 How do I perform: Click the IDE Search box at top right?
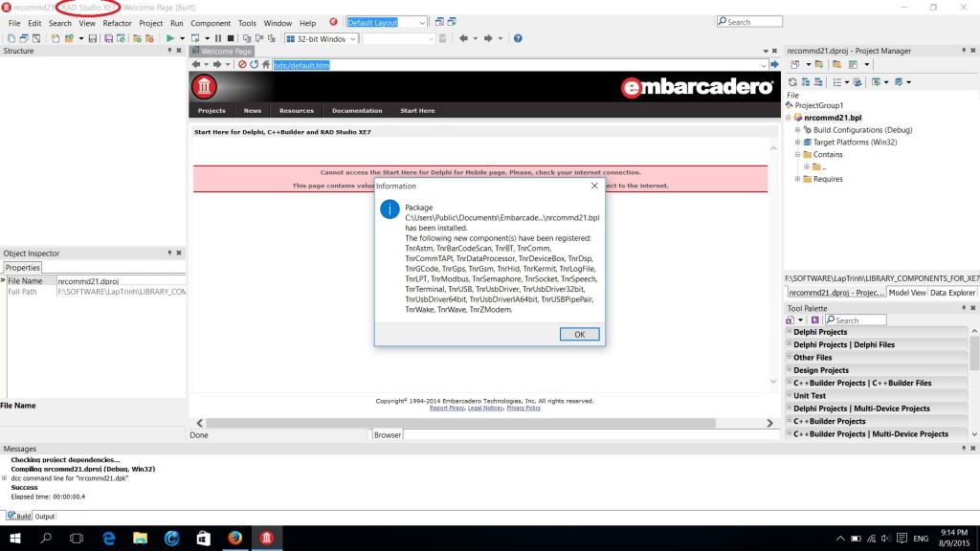click(x=749, y=22)
